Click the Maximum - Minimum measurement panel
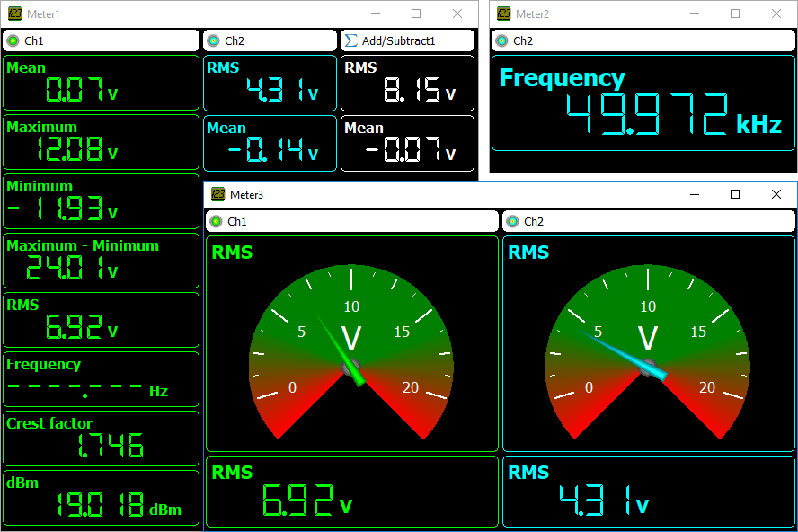This screenshot has width=798, height=532. tap(101, 261)
